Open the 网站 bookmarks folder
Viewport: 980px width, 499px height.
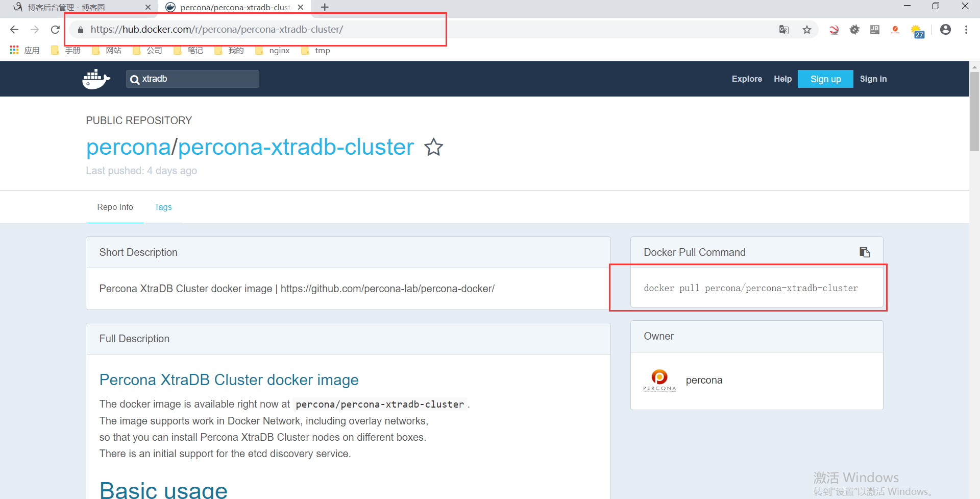click(107, 50)
